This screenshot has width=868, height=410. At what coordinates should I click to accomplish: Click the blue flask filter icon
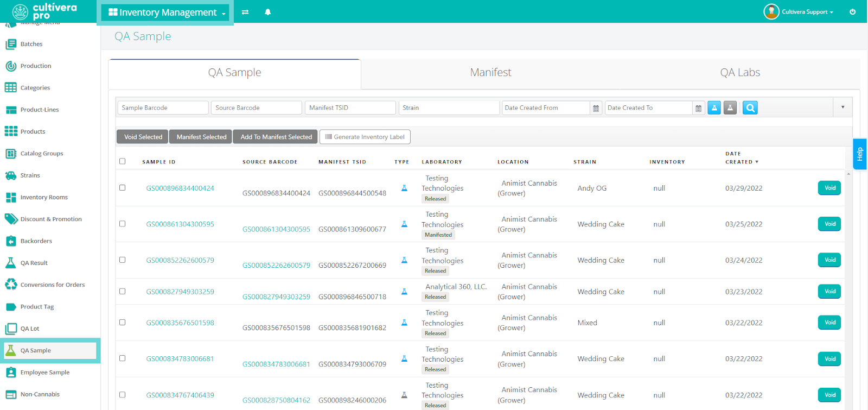tap(714, 108)
